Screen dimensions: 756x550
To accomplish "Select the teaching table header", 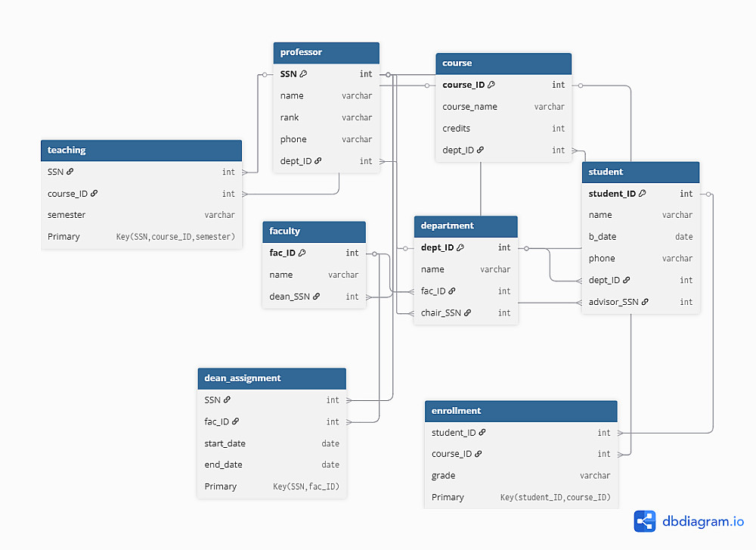I will pyautogui.click(x=141, y=150).
